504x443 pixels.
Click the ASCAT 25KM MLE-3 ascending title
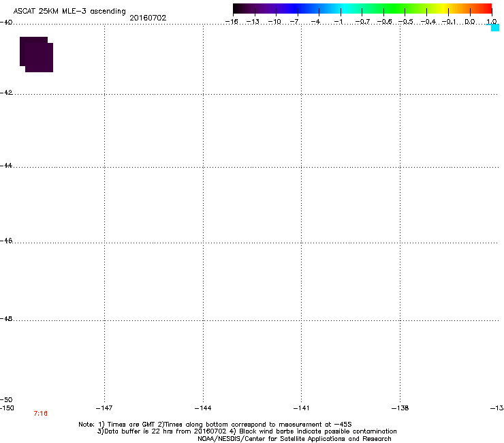point(69,12)
